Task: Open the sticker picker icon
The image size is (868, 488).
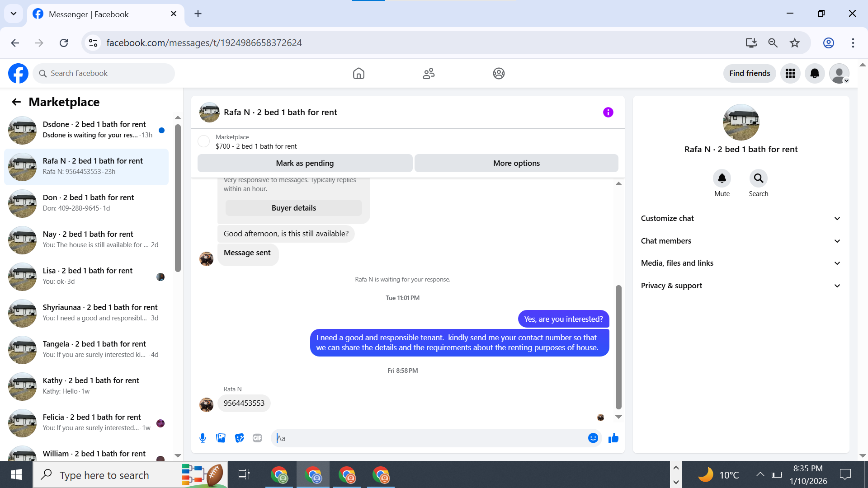Action: coord(239,438)
